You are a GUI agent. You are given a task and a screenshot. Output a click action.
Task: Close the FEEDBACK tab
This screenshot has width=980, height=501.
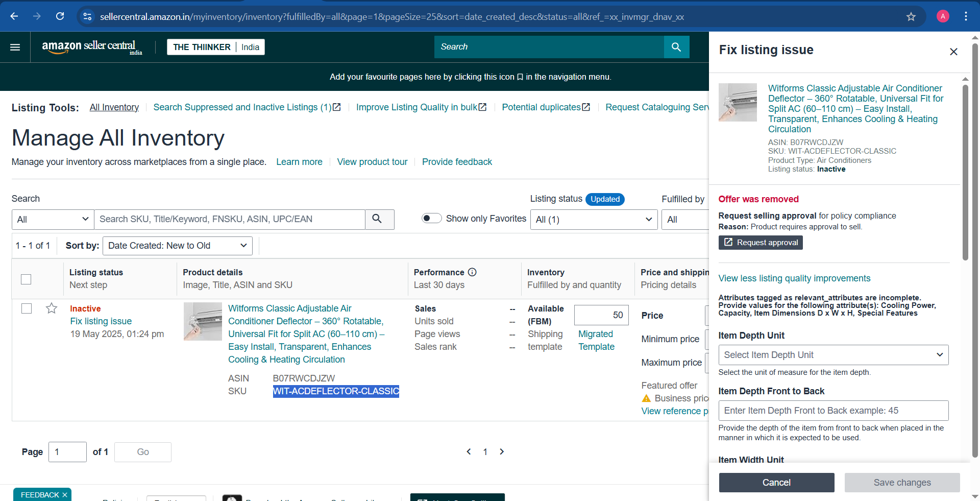[x=65, y=495]
